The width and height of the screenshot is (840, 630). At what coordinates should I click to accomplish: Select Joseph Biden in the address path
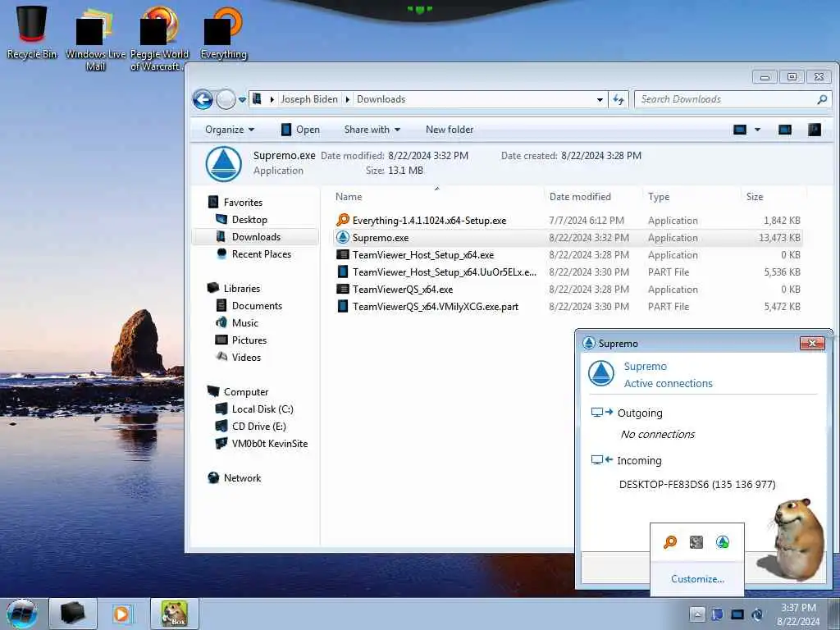pos(309,99)
